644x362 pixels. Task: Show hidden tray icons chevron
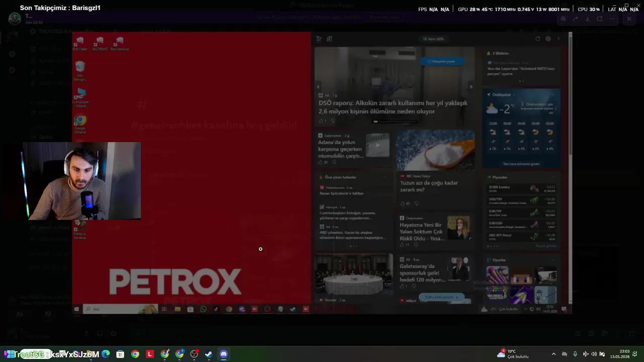pyautogui.click(x=553, y=354)
